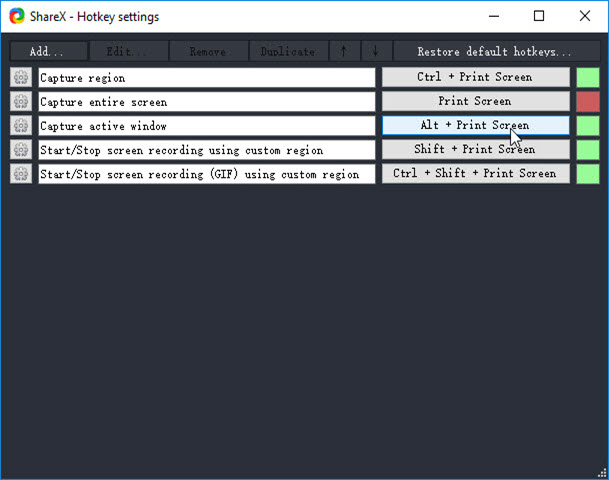The height and width of the screenshot is (480, 609).
Task: Click the Add... button
Action: click(x=49, y=51)
